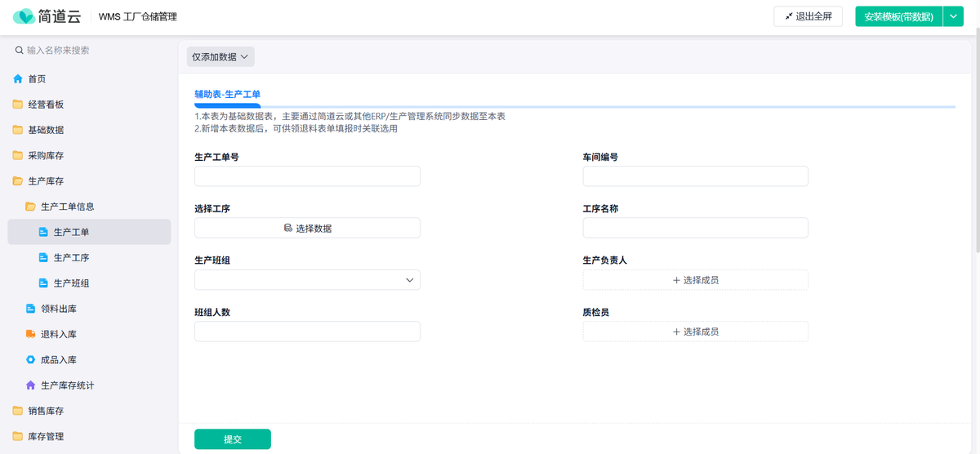This screenshot has width=980, height=454.
Task: Click the 提交 submit button
Action: tap(233, 439)
